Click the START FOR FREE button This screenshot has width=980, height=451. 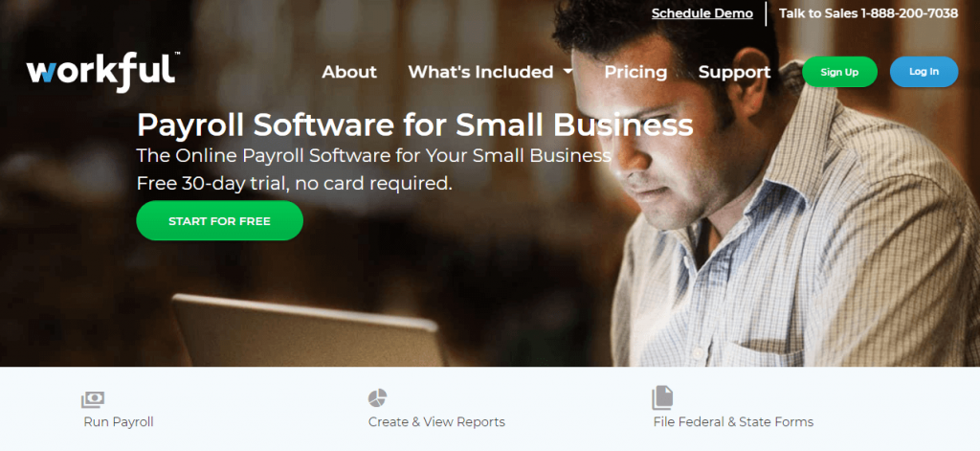[x=219, y=221]
